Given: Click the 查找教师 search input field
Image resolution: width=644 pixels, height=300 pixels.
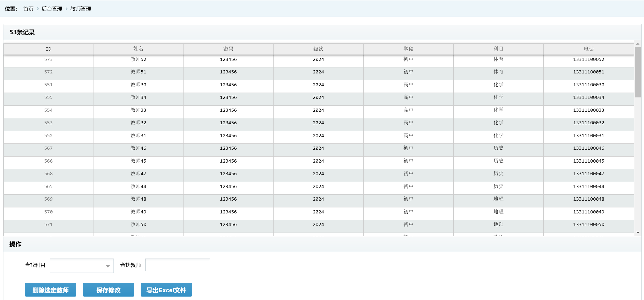Looking at the screenshot, I should click(x=178, y=265).
